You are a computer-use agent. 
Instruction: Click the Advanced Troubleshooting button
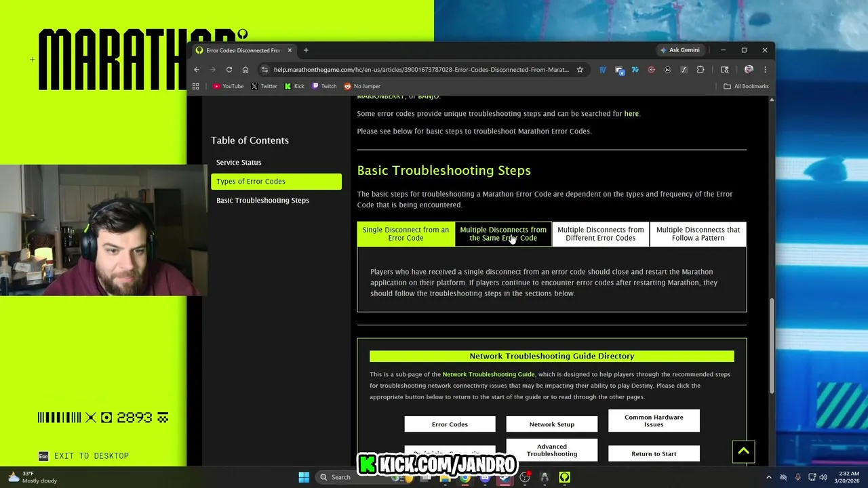pyautogui.click(x=551, y=450)
